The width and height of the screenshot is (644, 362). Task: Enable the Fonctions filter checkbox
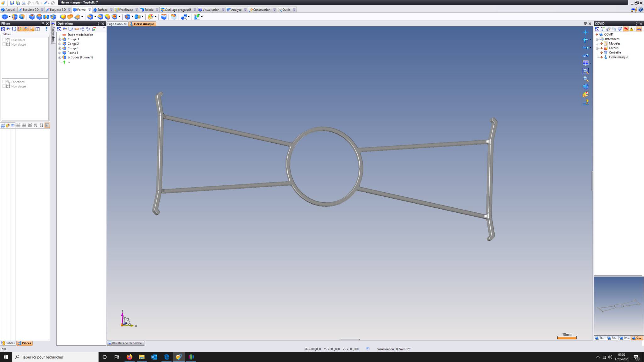[4, 82]
